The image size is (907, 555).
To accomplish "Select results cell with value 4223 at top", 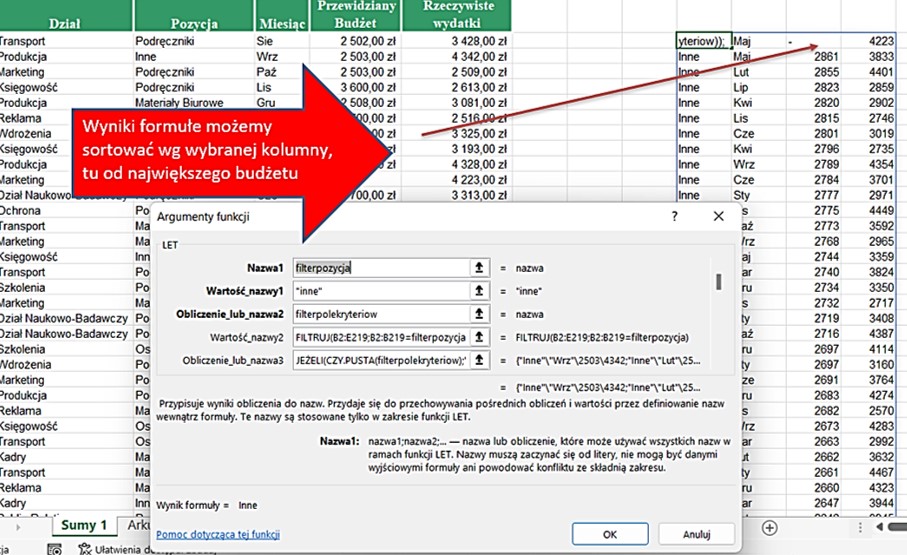I will (x=868, y=41).
